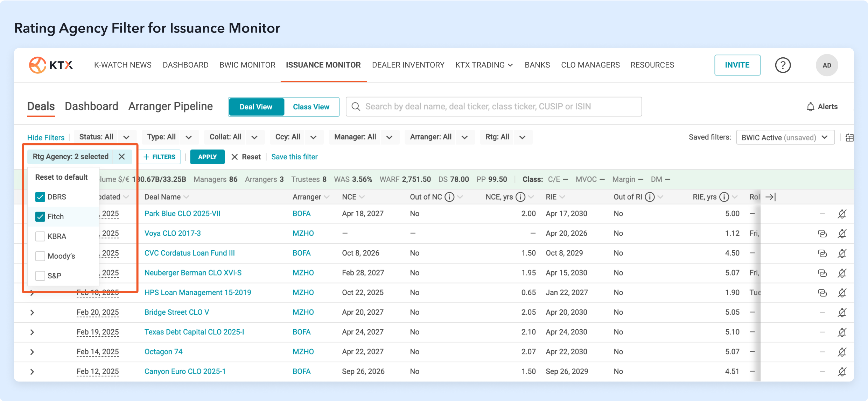Open the saved filters BWIC Active dropdown
Image resolution: width=868 pixels, height=401 pixels.
[785, 137]
